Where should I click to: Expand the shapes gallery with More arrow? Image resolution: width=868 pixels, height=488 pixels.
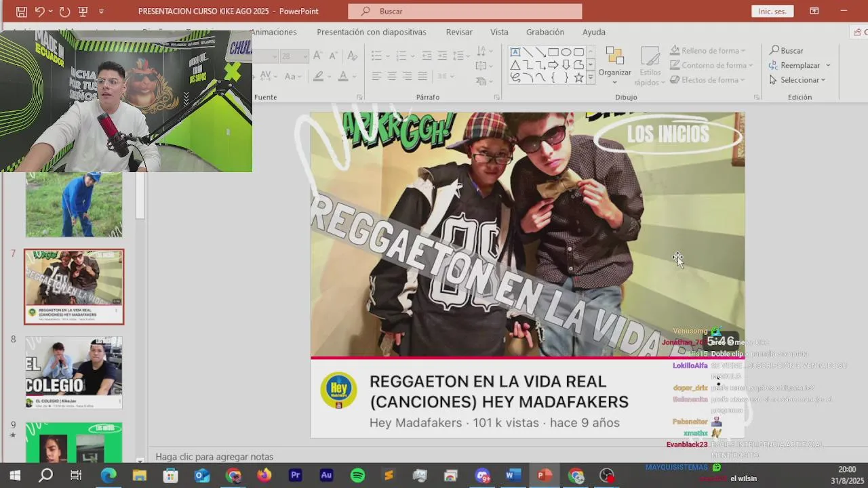pos(591,78)
